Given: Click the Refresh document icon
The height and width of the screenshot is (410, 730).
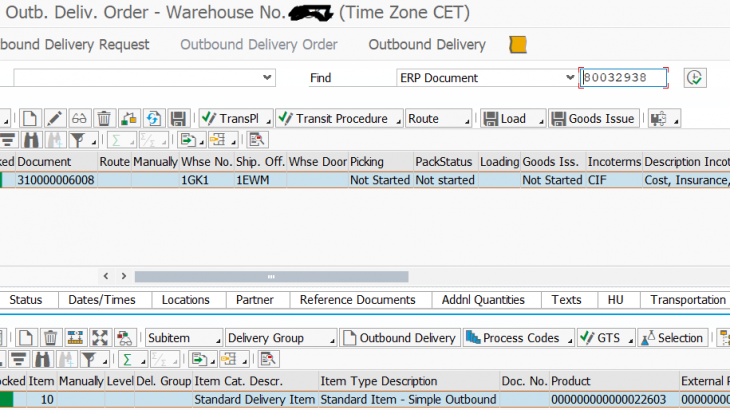Looking at the screenshot, I should 153,119.
